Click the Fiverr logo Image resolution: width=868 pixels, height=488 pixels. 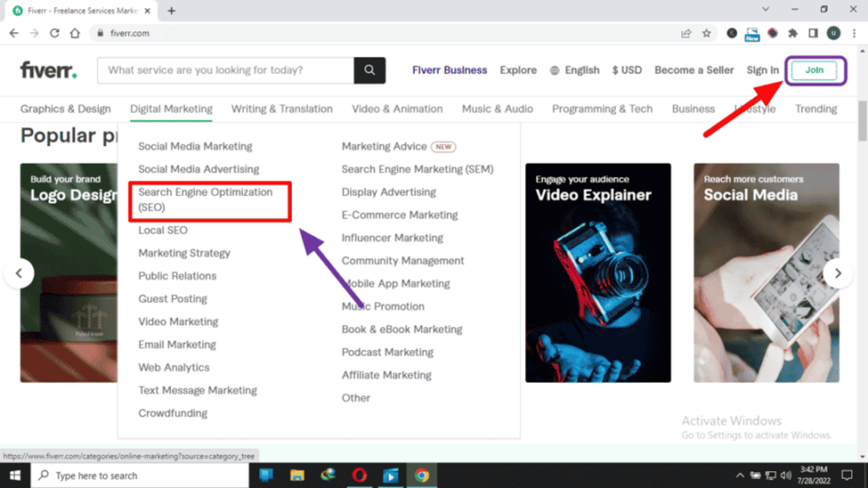point(49,70)
